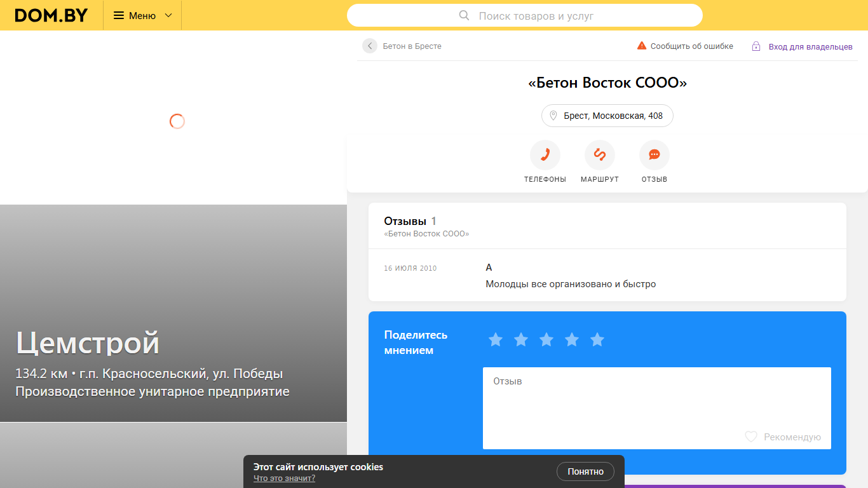Build a route via Маршрут icon
Viewport: 868px width, 488px height.
tap(600, 155)
